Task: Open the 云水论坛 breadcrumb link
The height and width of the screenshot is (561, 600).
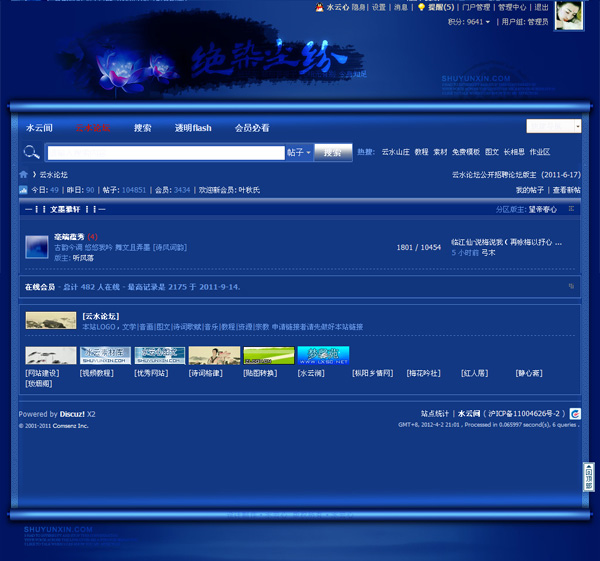Action: coord(54,175)
